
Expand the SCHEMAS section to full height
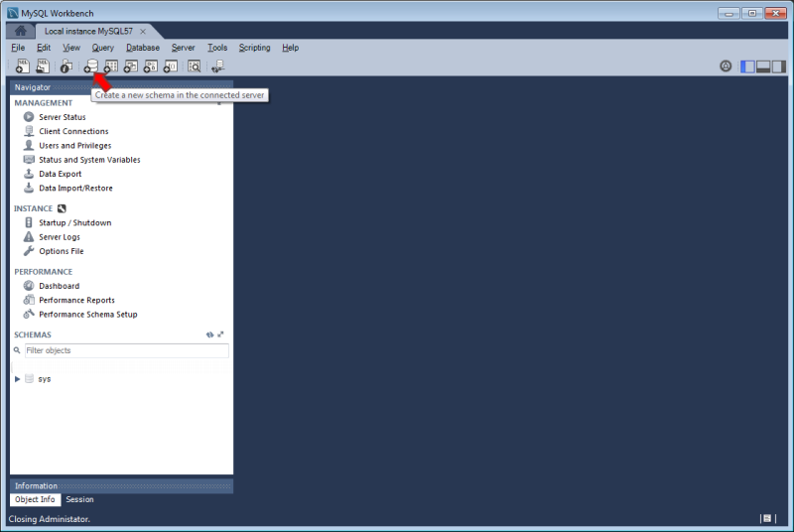tap(220, 334)
